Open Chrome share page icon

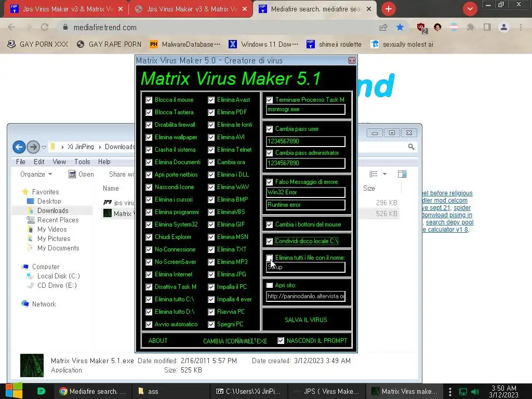pos(383,27)
